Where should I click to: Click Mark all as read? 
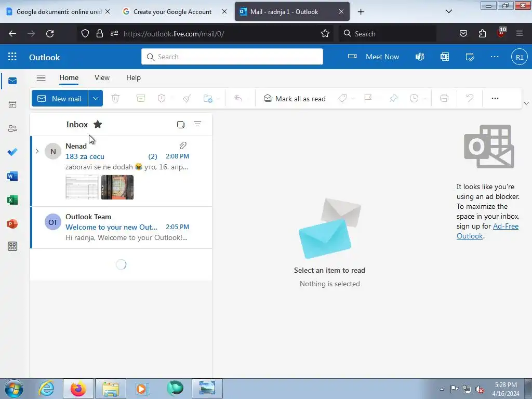[295, 98]
